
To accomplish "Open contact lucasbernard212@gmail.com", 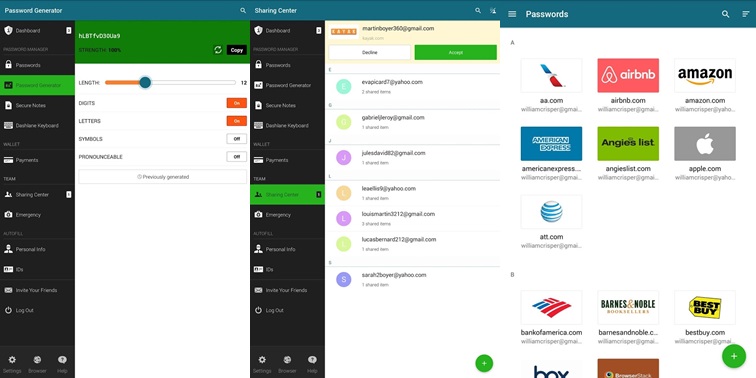I will [413, 244].
